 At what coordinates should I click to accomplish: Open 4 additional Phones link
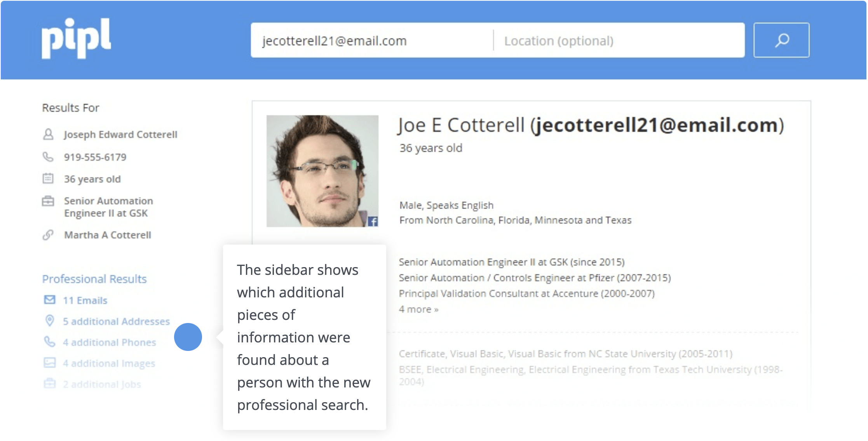click(109, 342)
